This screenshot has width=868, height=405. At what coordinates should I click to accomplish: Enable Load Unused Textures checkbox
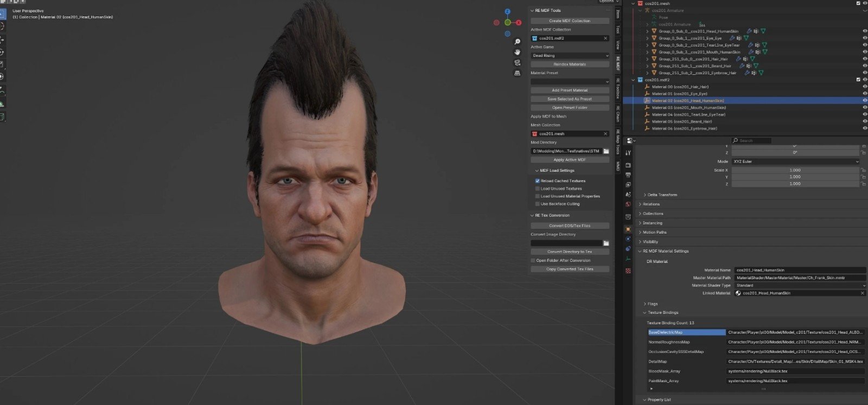pos(537,189)
